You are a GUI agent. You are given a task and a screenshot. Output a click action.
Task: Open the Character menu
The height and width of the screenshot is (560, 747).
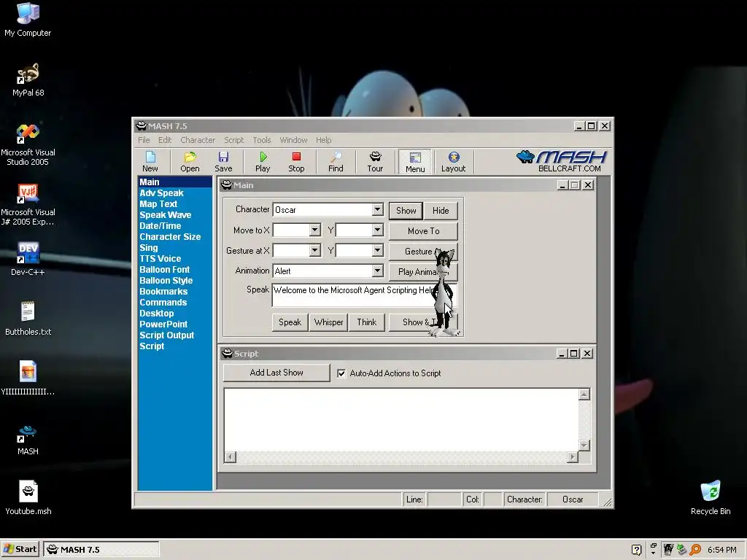pyautogui.click(x=198, y=140)
